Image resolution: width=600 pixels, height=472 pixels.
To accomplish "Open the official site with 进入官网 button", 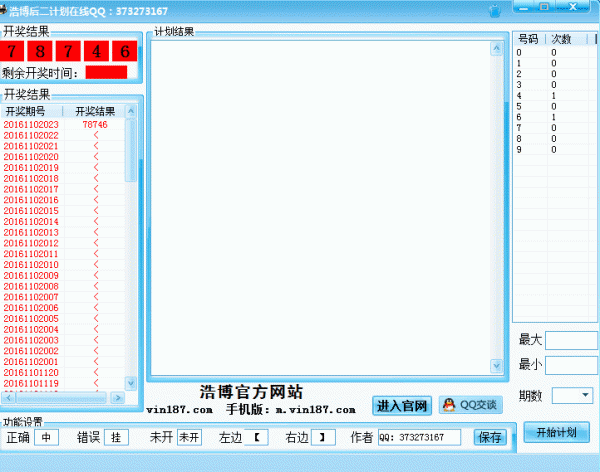I will (x=402, y=406).
